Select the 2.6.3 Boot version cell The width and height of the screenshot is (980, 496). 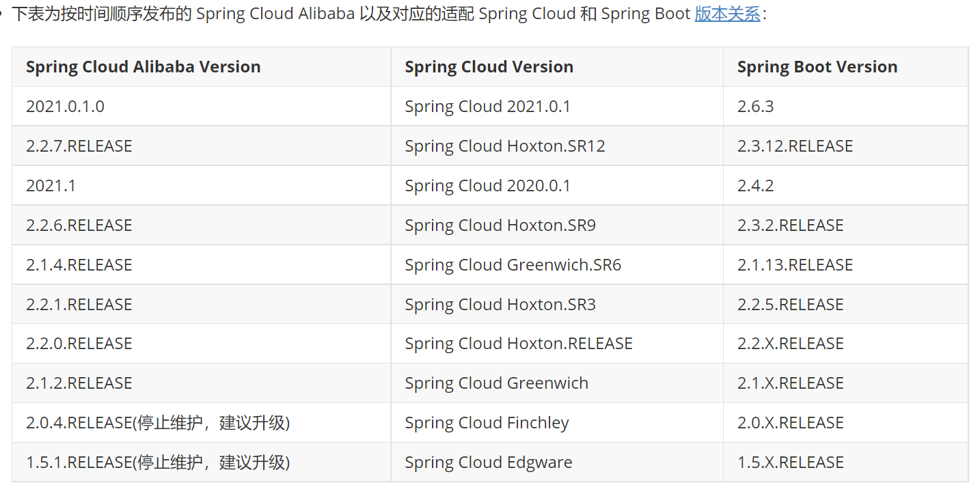coord(845,107)
